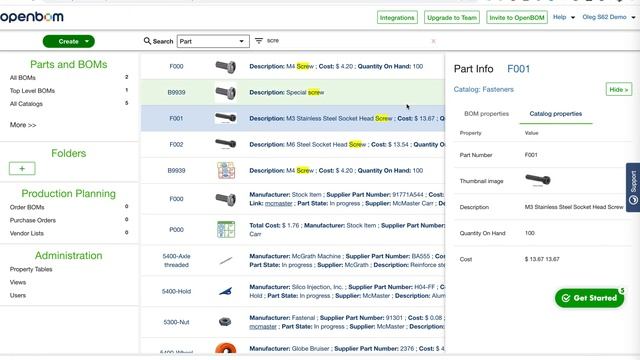Open the Support side tab

pyautogui.click(x=633, y=187)
